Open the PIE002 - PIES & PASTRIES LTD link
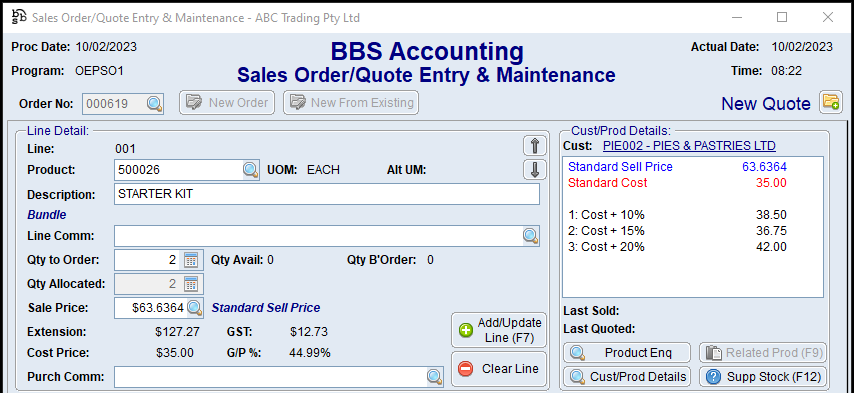 pos(689,146)
